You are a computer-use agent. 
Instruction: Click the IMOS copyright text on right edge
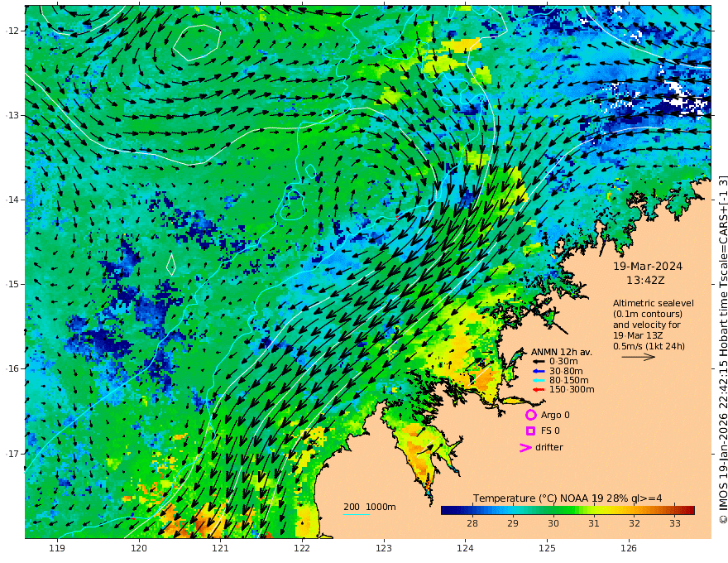point(723,349)
